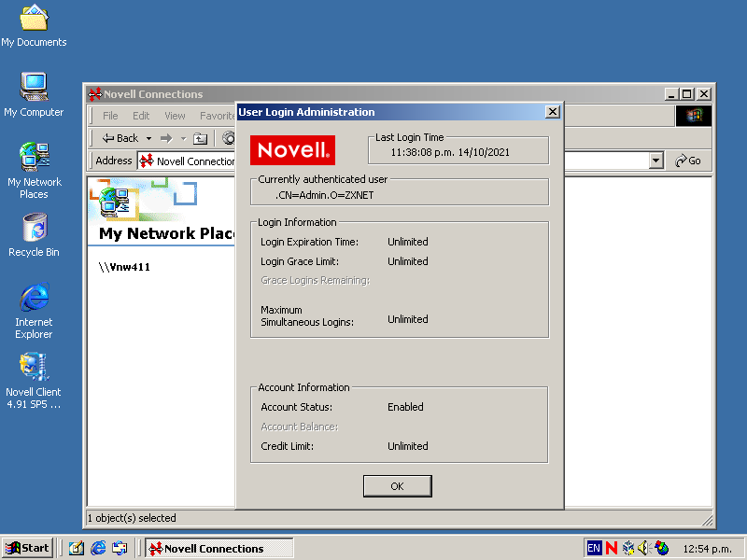Screen dimensions: 747x560
Task: Click the Back toolbar button
Action: pos(120,138)
